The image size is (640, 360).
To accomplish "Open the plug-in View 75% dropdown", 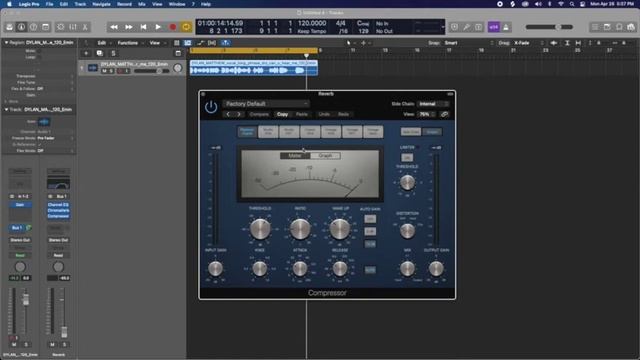I will pos(427,114).
